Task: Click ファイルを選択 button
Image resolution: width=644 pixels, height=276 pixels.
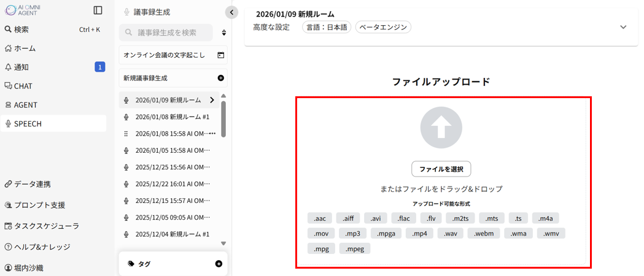Action: [441, 169]
